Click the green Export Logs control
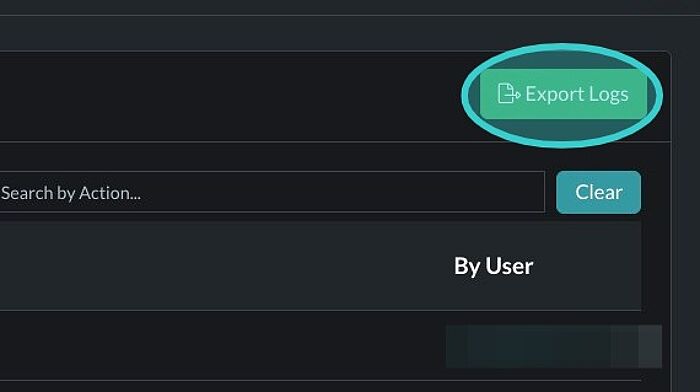700x392 pixels. point(563,94)
